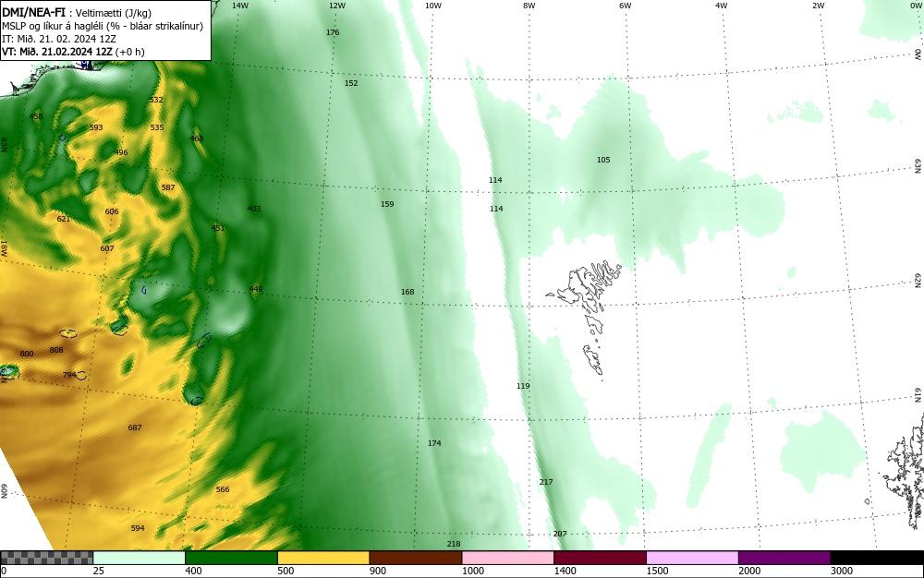Click the "6W" longitude label

(x=626, y=6)
